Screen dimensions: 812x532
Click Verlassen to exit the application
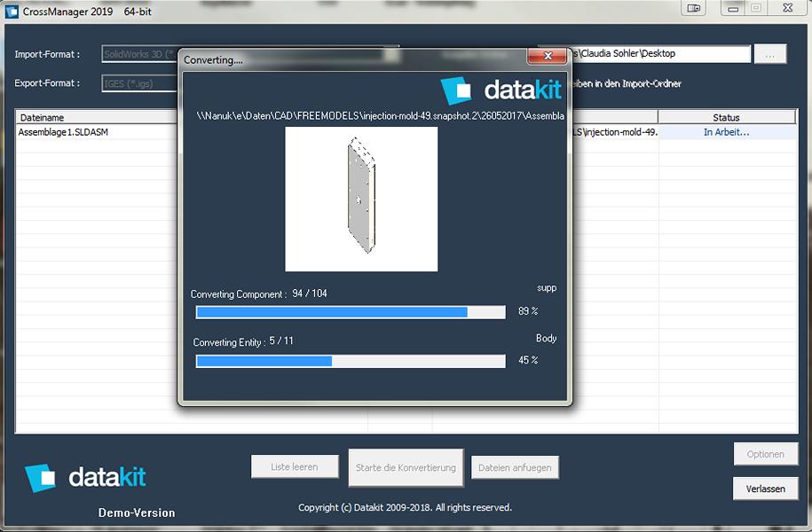tap(765, 489)
